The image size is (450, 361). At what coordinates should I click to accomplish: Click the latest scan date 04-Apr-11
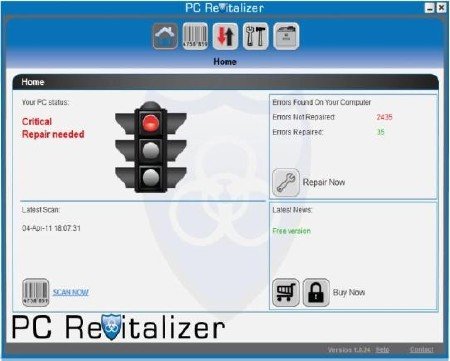click(x=51, y=228)
